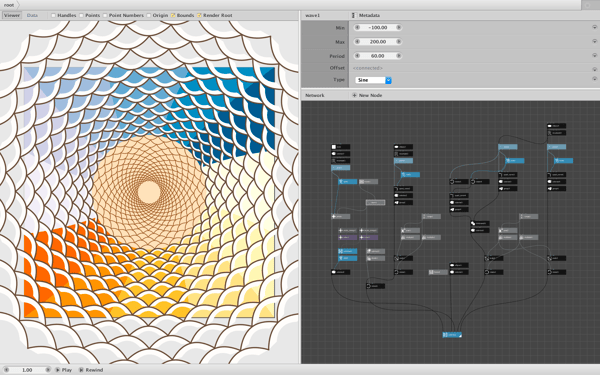Open the Metadata dialog for wave1
The width and height of the screenshot is (600, 375).
[x=366, y=15]
